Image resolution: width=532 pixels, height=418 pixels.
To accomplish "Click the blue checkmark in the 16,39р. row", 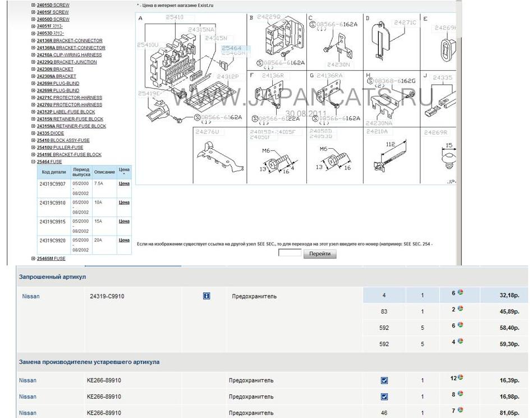I will 384,380.
